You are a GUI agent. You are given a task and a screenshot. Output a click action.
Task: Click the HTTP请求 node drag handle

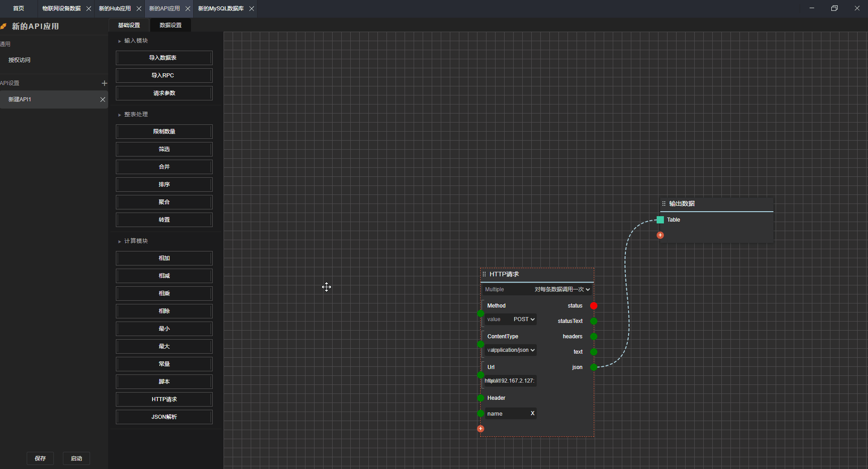click(x=484, y=274)
